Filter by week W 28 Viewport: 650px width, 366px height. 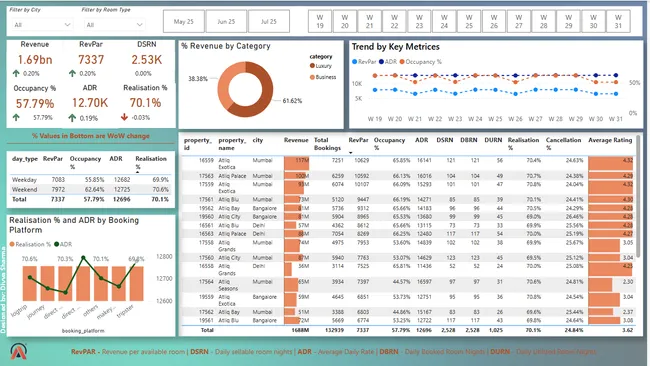tap(544, 22)
